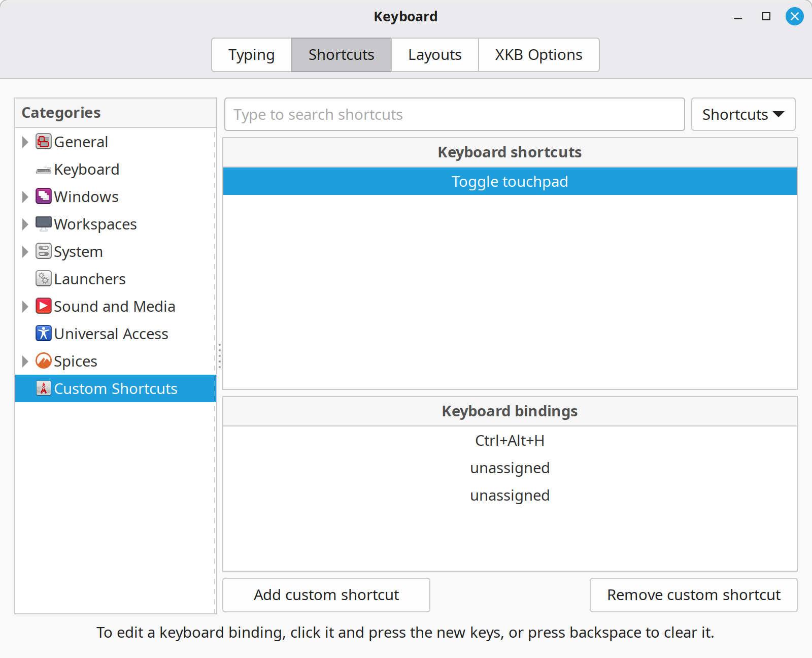The image size is (812, 658).
Task: Select the Shortcuts tab
Action: coord(342,55)
